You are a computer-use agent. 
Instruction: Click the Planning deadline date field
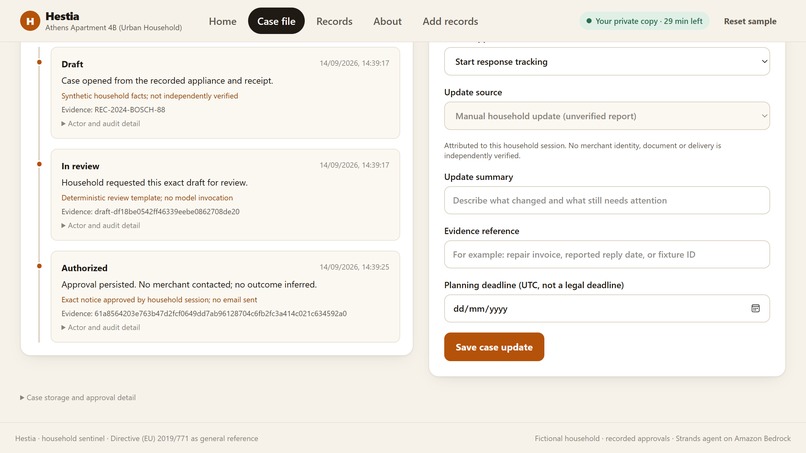click(607, 309)
